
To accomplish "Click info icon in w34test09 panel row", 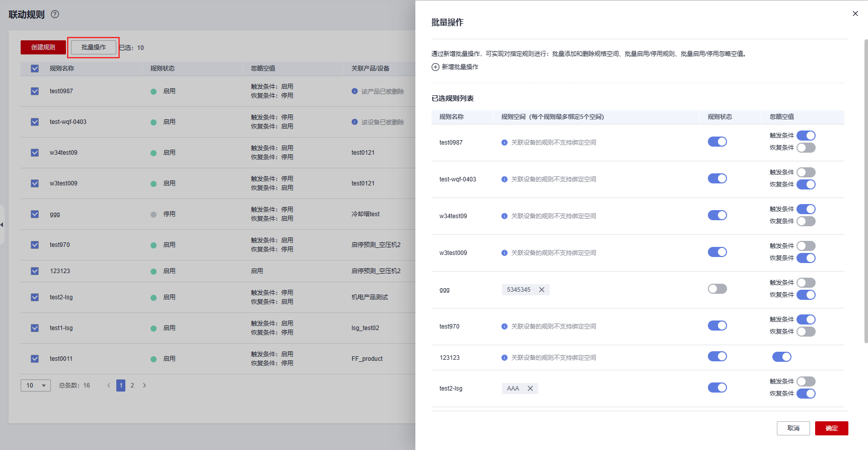I will click(x=504, y=216).
